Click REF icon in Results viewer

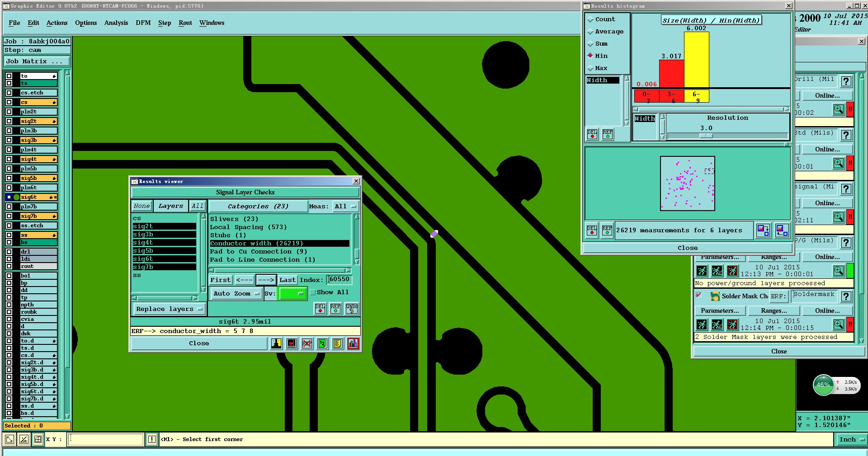(x=335, y=309)
